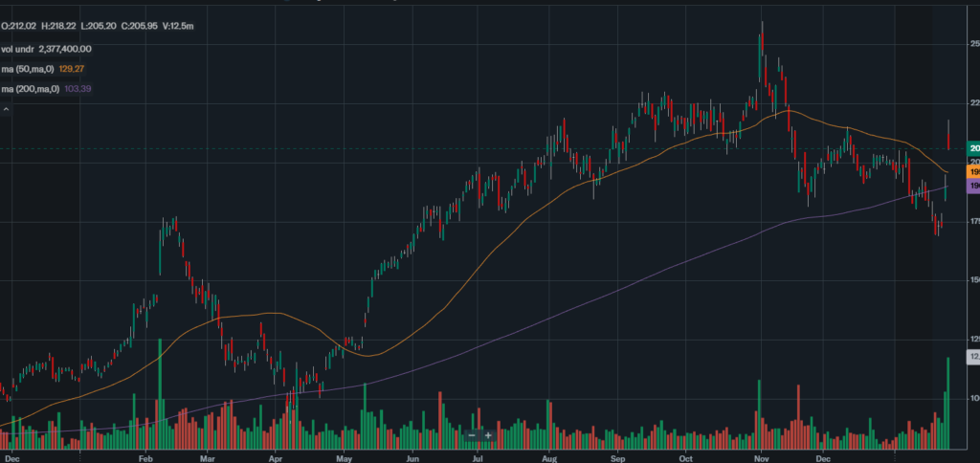The height and width of the screenshot is (463, 980).
Task: Collapse the indicator legend with the chevron
Action: pos(7,109)
